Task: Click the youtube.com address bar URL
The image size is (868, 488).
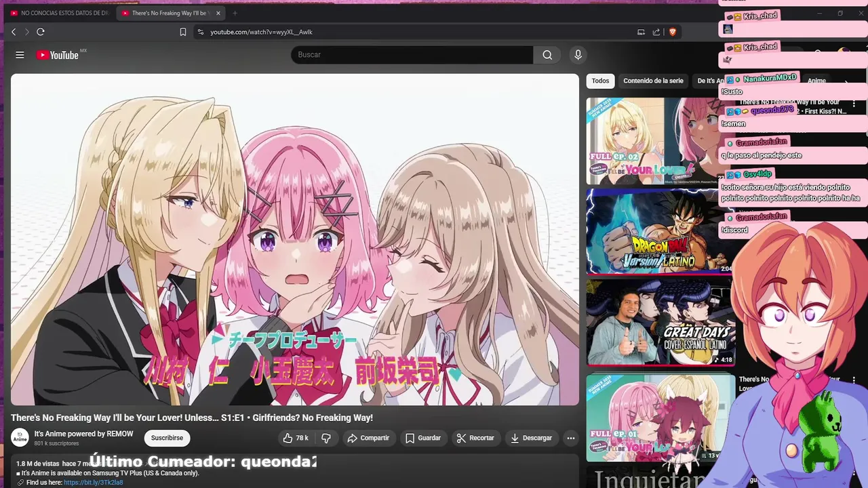Action: 261,32
